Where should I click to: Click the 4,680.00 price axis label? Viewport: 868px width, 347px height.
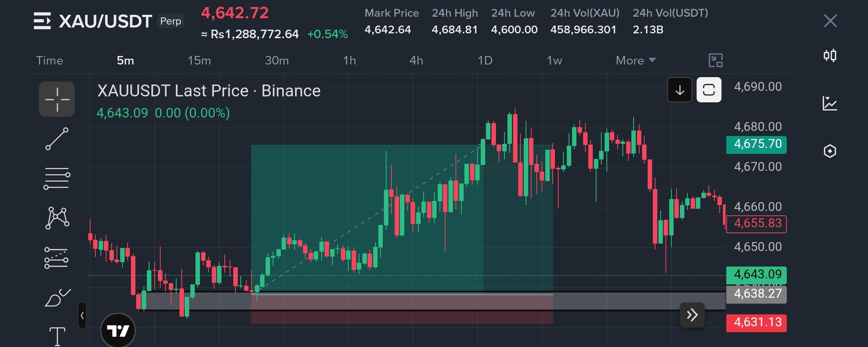pyautogui.click(x=758, y=127)
